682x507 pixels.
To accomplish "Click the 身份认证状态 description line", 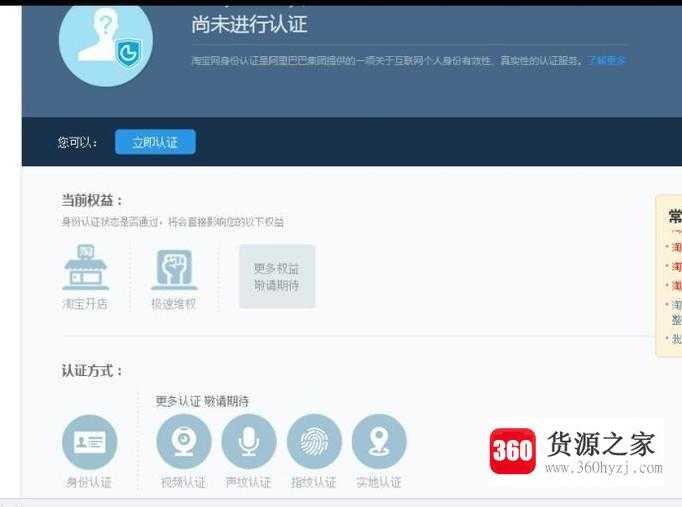I will (173, 222).
